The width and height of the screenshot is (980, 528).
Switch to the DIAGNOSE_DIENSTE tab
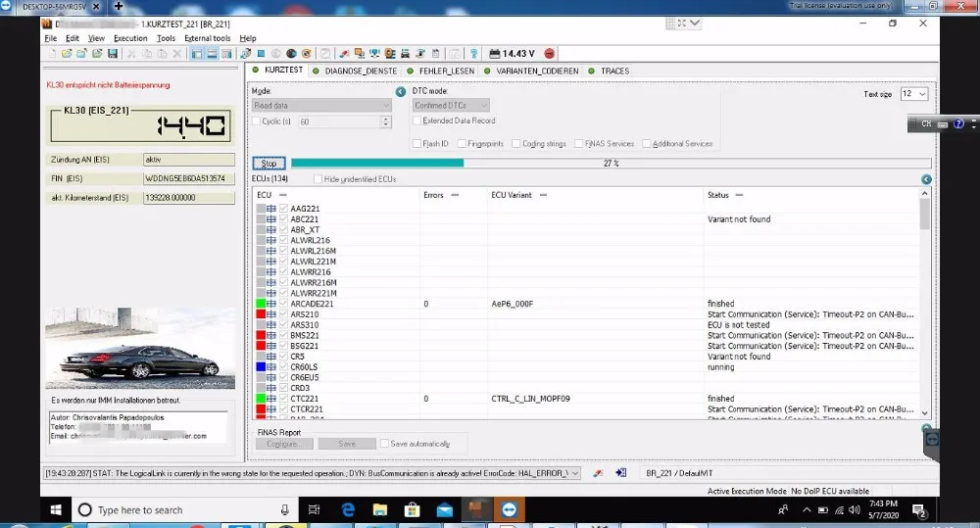pyautogui.click(x=355, y=71)
